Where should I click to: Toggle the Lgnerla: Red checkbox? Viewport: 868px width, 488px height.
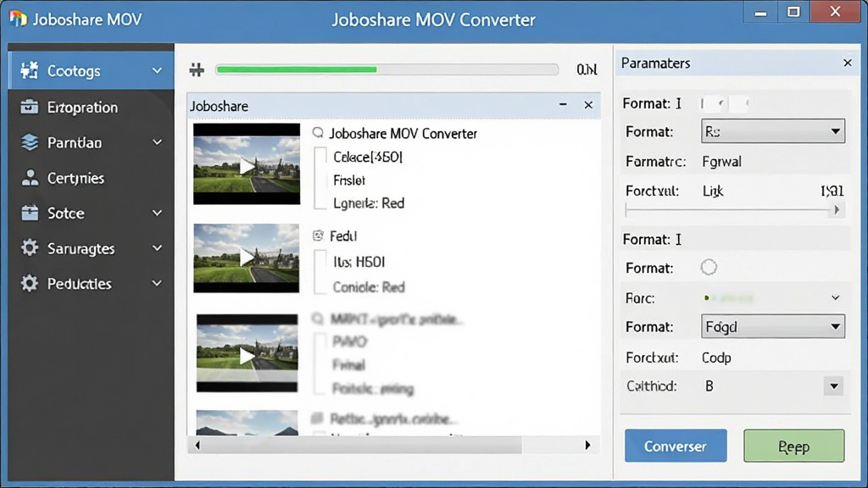pos(320,202)
